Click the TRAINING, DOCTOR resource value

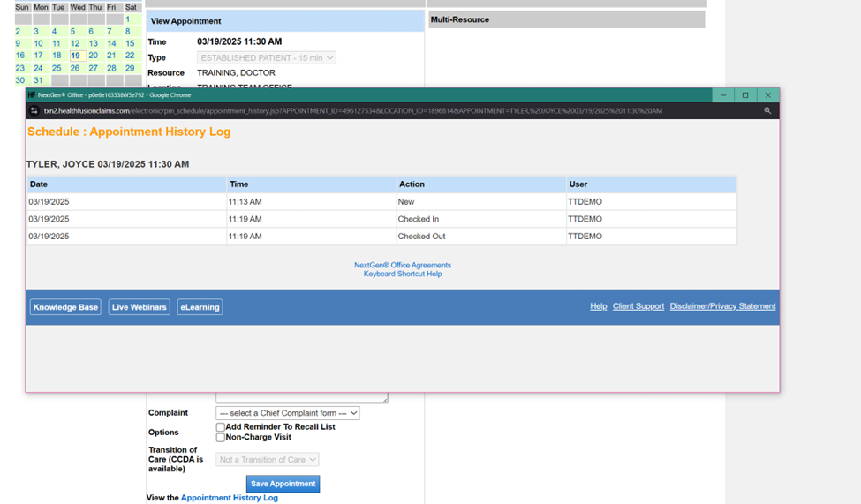click(x=236, y=73)
